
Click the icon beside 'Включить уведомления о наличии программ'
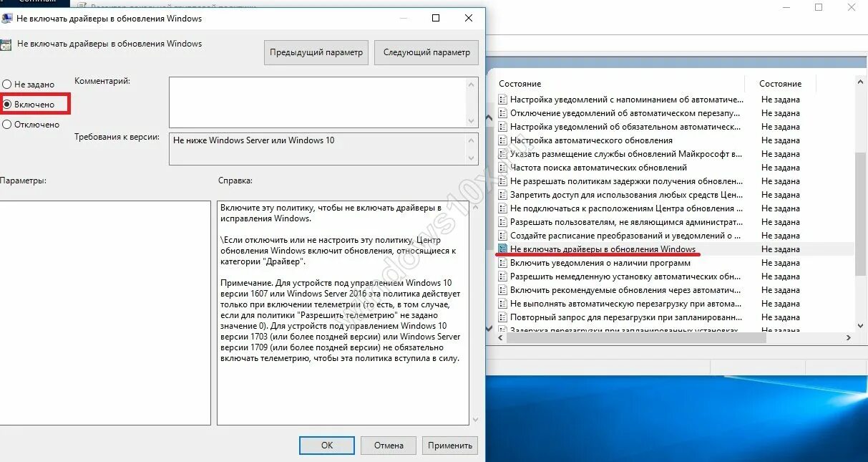pyautogui.click(x=502, y=263)
